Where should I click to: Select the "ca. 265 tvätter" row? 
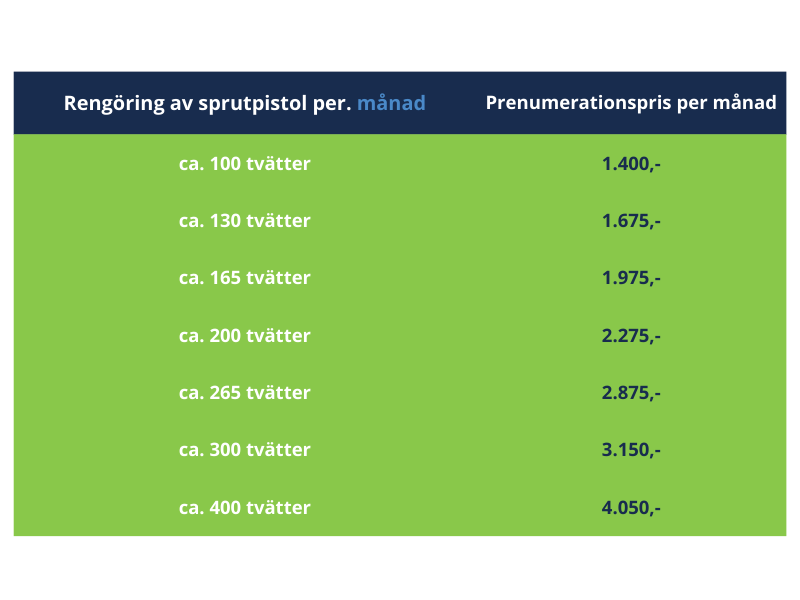(400, 393)
